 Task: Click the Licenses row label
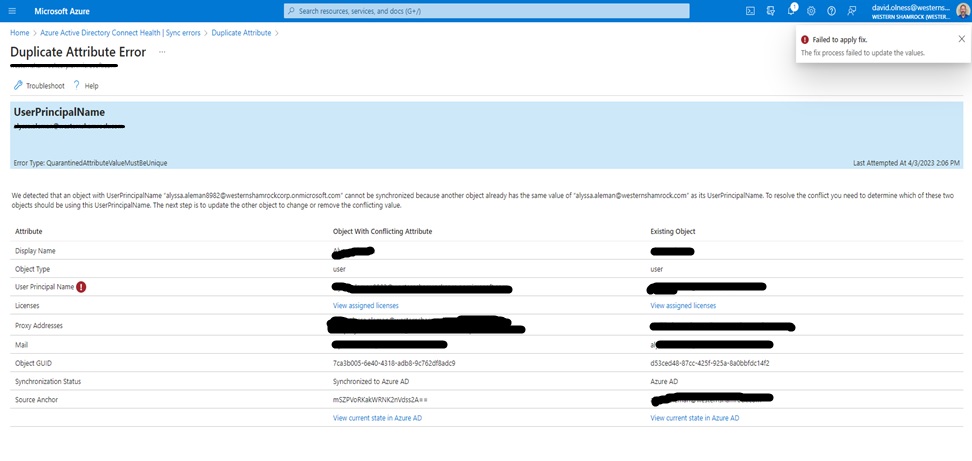[x=27, y=305]
